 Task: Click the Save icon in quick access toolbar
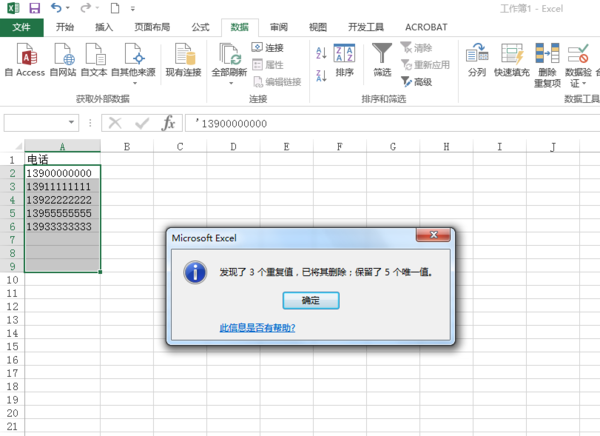34,8
